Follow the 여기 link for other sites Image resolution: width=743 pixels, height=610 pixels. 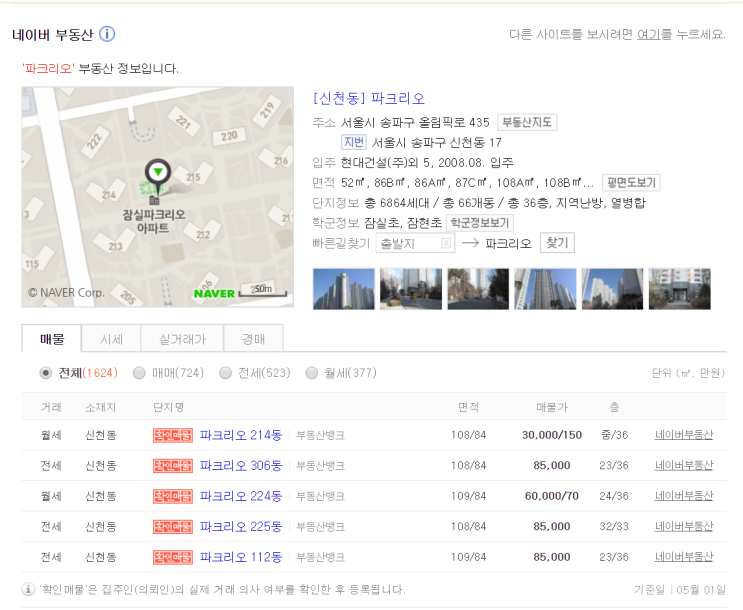[x=649, y=34]
